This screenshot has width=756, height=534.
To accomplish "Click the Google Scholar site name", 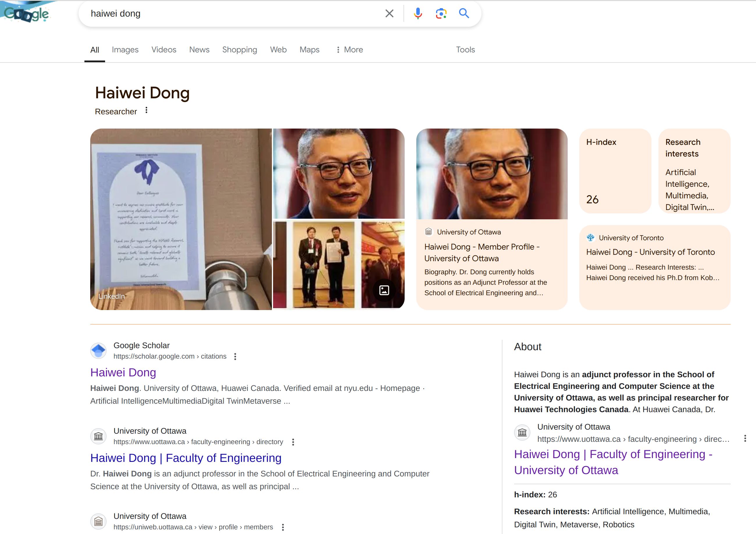I will pos(141,346).
